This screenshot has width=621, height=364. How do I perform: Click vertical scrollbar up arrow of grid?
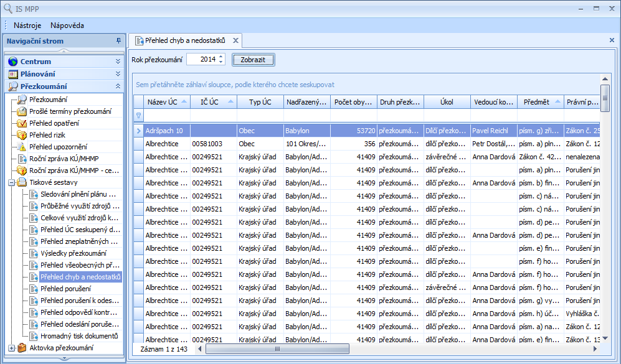[x=605, y=79]
